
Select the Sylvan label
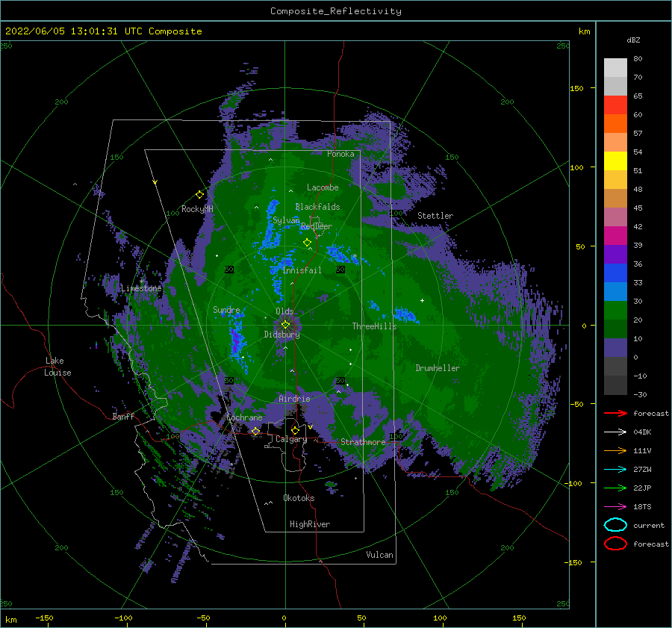pyautogui.click(x=286, y=220)
